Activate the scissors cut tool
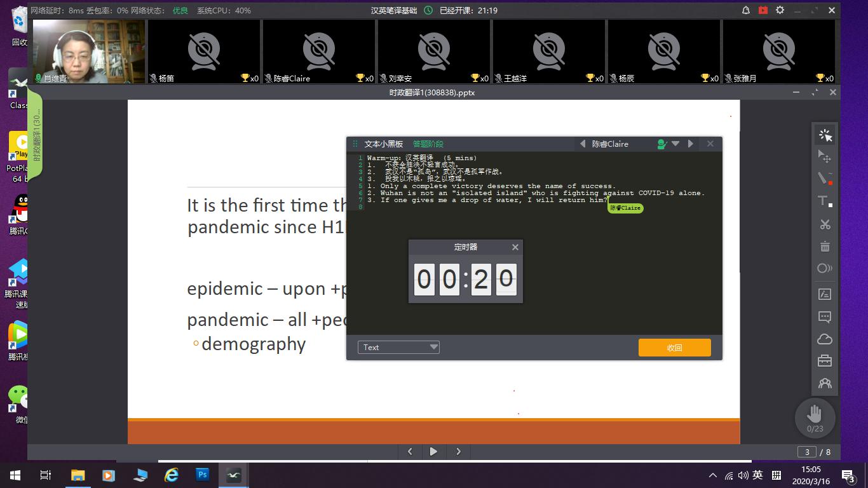This screenshot has width=868, height=488. [x=825, y=224]
